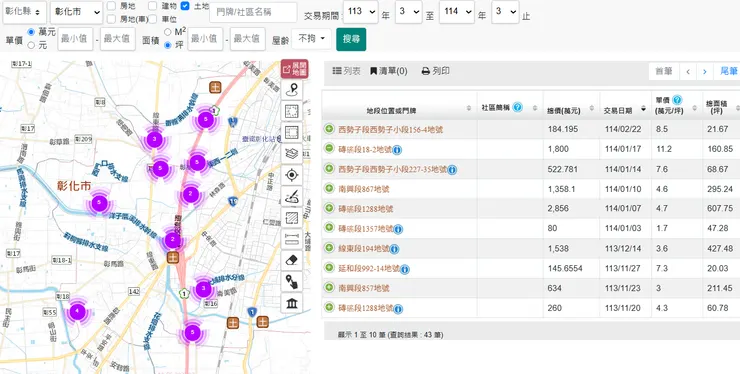Click the crosshair locate tool
This screenshot has height=374, width=740.
pyautogui.click(x=292, y=175)
